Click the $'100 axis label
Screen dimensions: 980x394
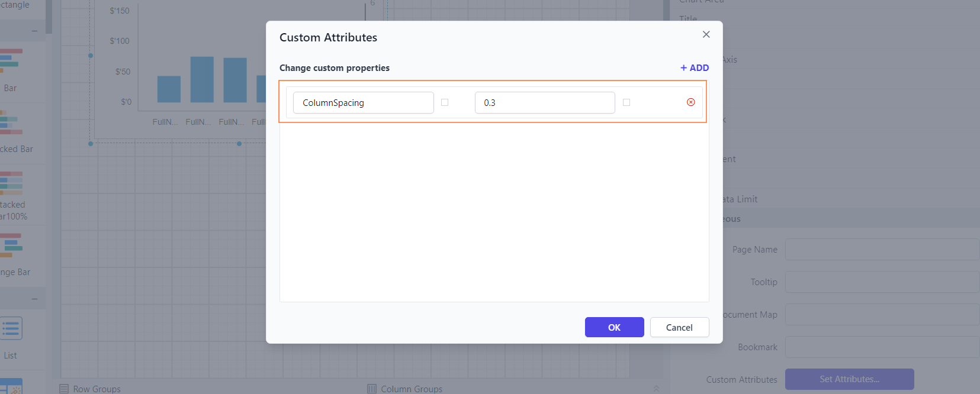[x=120, y=41]
